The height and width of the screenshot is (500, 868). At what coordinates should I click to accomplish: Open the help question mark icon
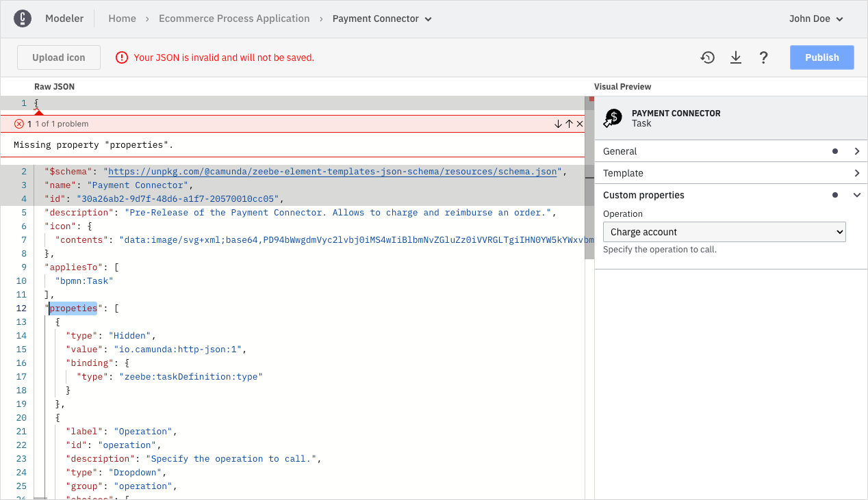point(764,57)
